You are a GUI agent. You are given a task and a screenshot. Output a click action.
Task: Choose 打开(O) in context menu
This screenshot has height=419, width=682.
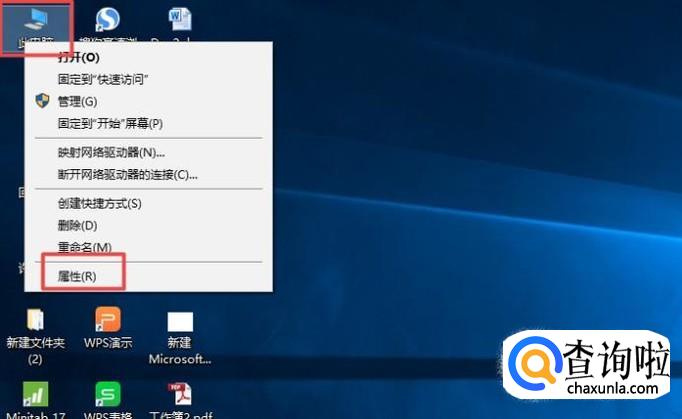(148, 57)
